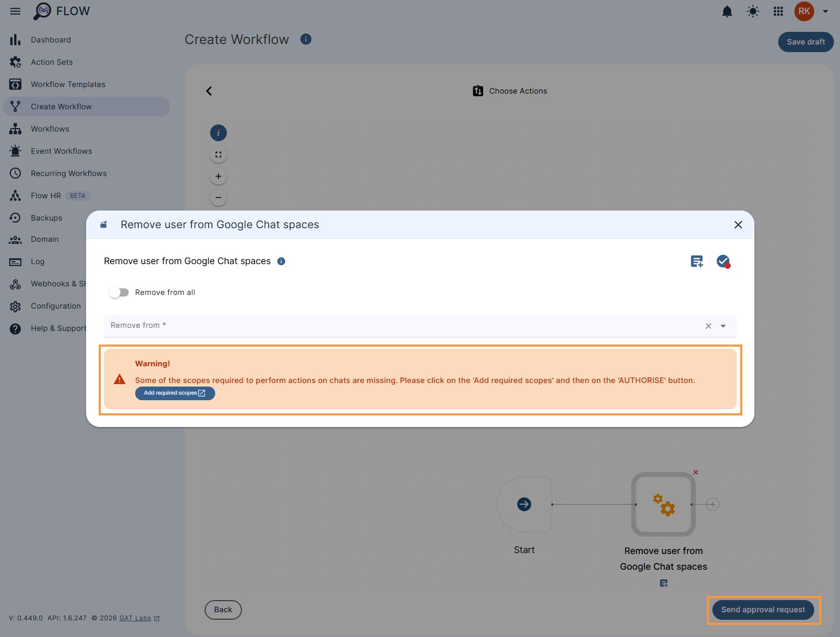Open Workflows list
The width and height of the screenshot is (840, 637).
point(87,129)
